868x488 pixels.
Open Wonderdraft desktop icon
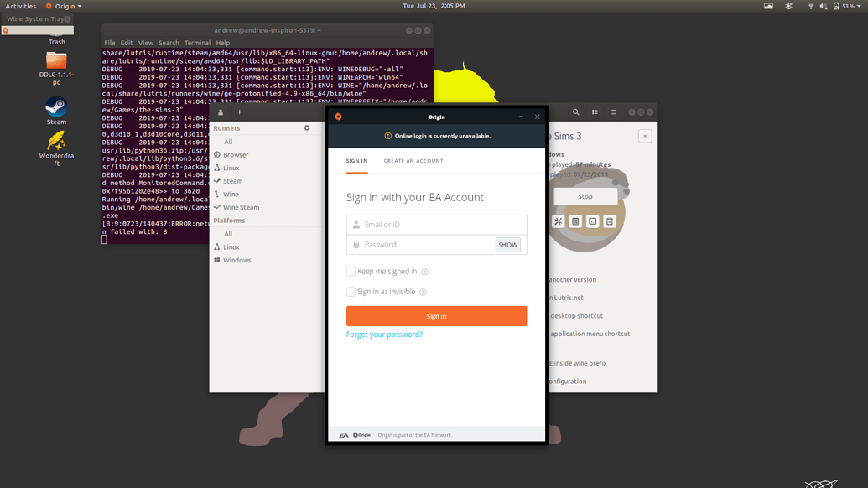(x=56, y=148)
